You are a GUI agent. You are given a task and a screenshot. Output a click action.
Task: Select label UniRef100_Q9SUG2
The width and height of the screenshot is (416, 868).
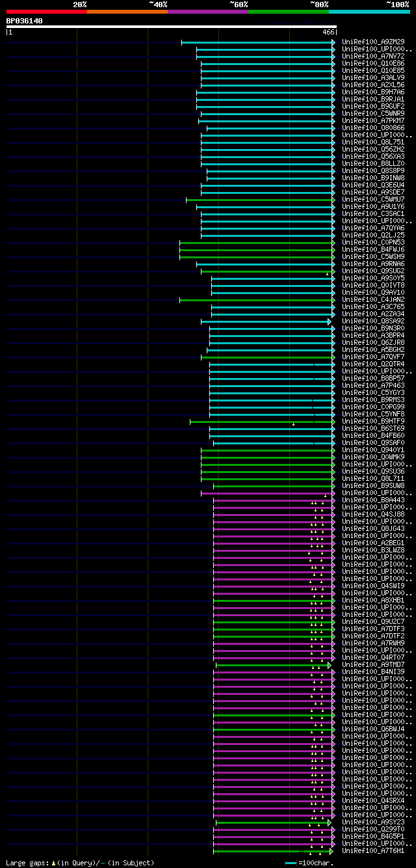pos(373,271)
